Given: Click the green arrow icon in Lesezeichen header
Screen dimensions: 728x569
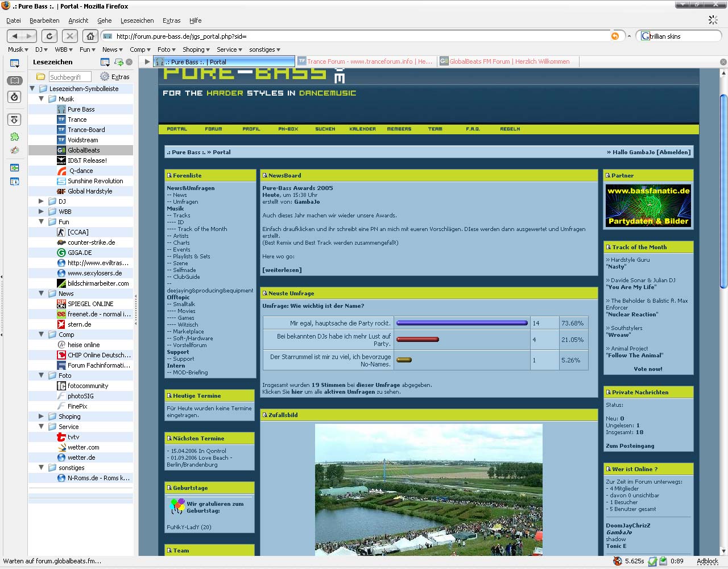Looking at the screenshot, I should pos(119,62).
